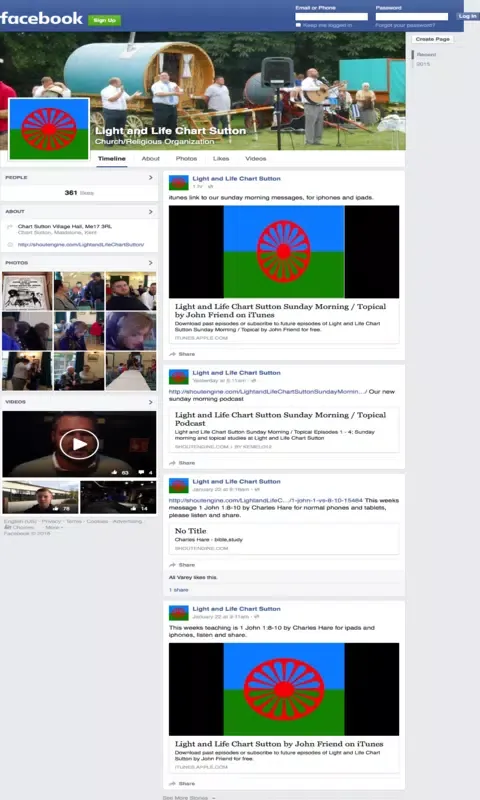Click the facebook logo in the header

41,19
